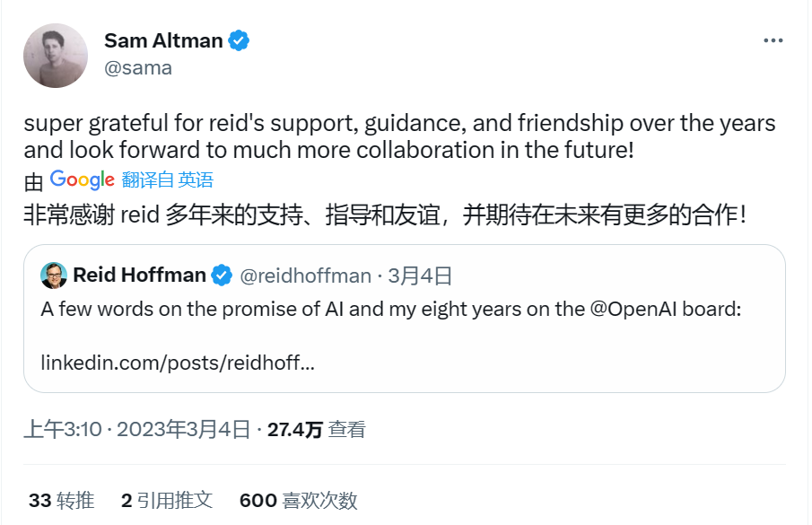Show the 600 喜欢次数 likes list
The image size is (812, 525).
298,500
